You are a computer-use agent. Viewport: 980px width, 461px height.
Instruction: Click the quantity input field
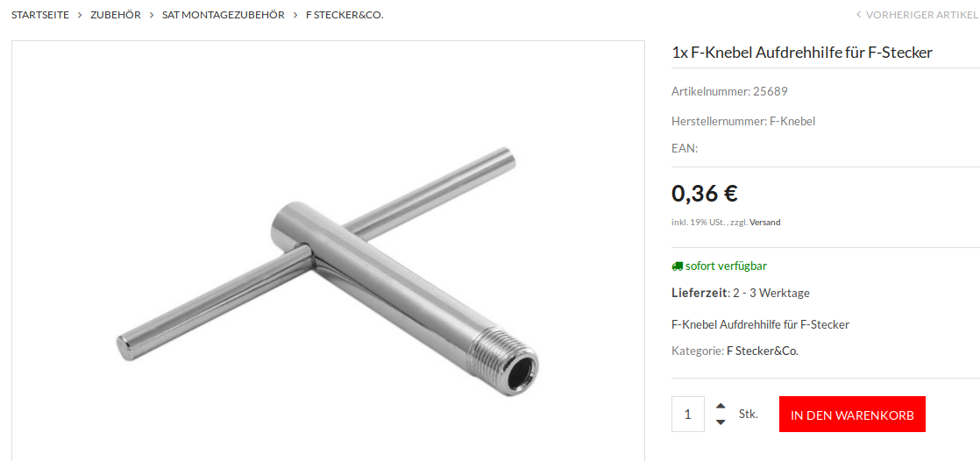(688, 415)
